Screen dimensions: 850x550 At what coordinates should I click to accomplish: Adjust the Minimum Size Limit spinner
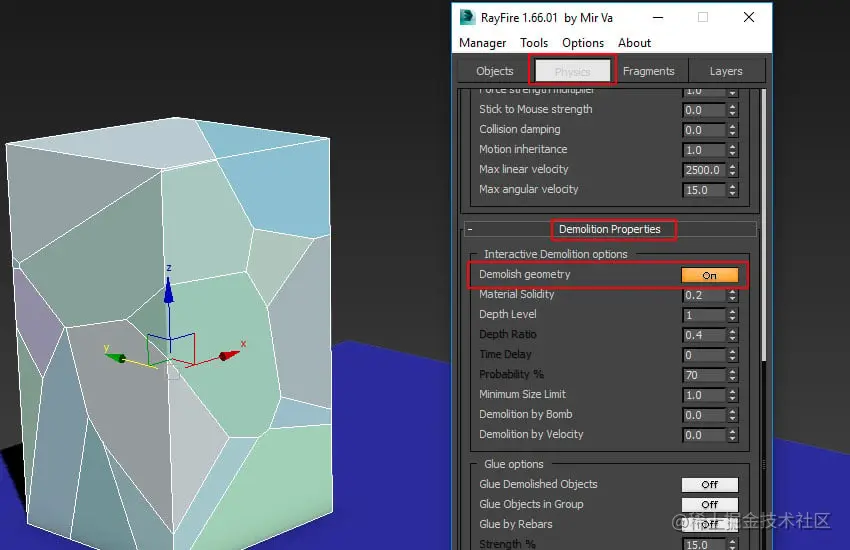732,395
